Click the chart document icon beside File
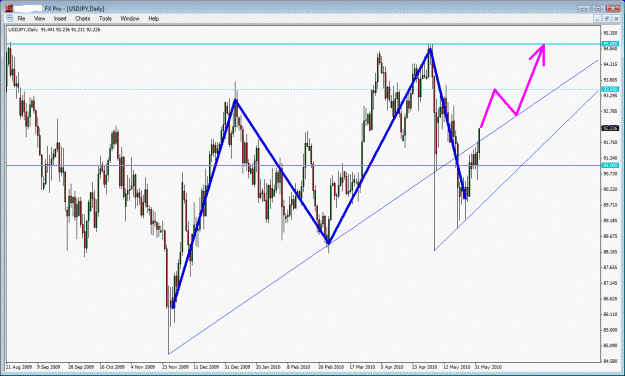 [10, 18]
